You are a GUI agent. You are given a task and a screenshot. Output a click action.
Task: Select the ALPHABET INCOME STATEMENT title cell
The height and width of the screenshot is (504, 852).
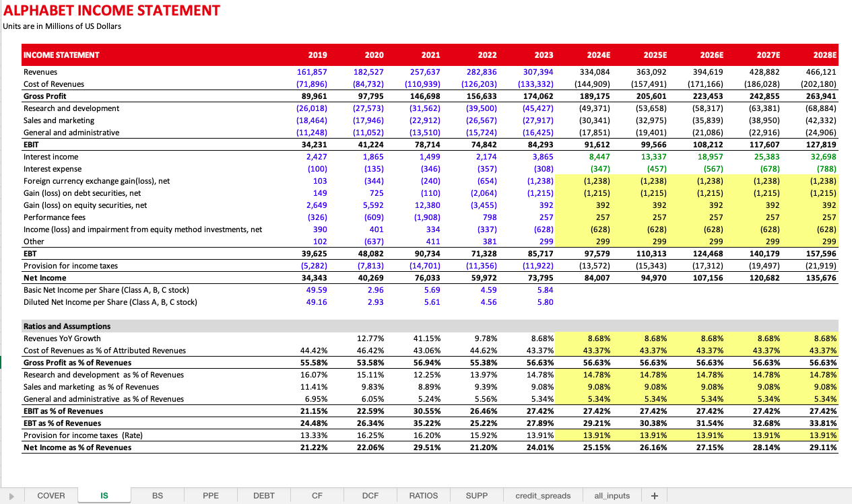click(x=112, y=11)
